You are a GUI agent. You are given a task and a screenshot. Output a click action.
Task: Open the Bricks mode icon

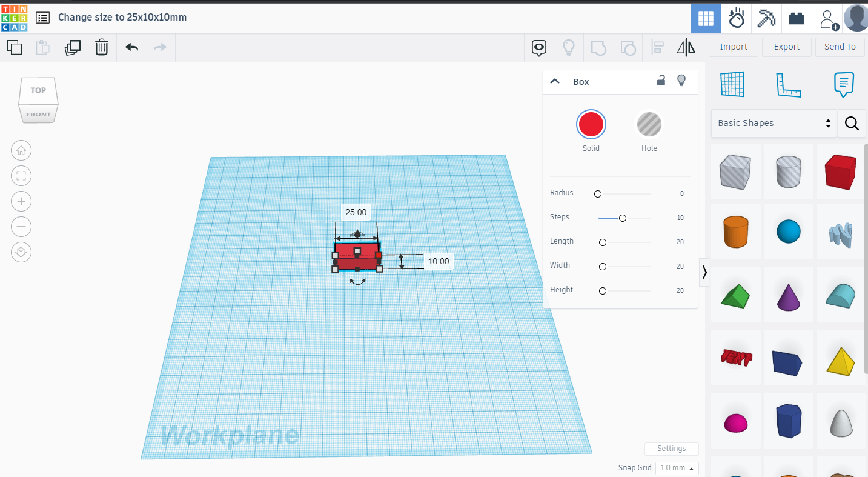[797, 19]
